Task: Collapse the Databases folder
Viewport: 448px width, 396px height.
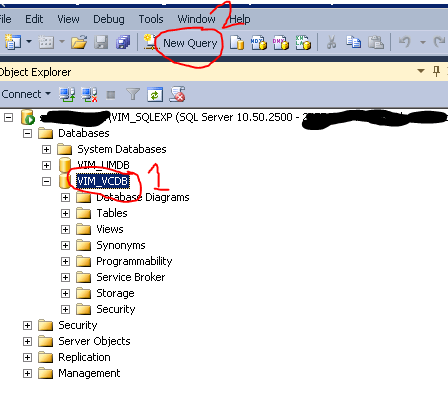Action: (27, 134)
